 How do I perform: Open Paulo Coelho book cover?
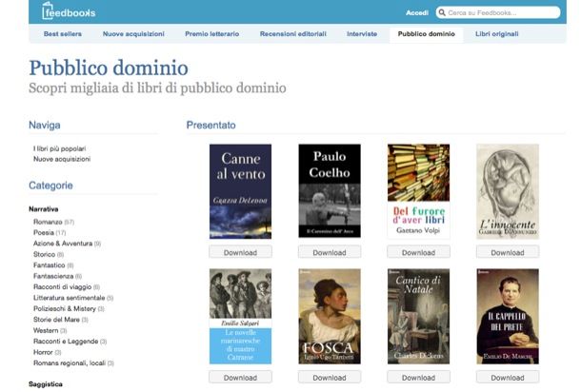click(x=330, y=190)
